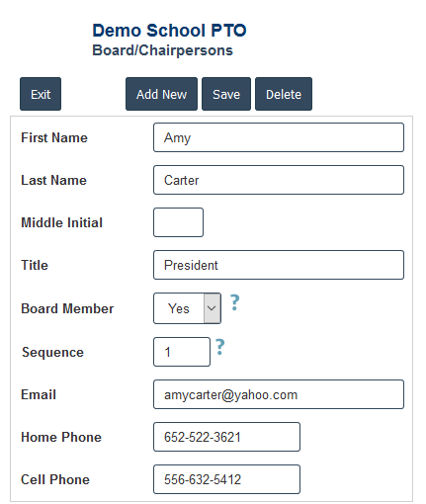Image resolution: width=426 pixels, height=504 pixels.
Task: Click the Middle Initial label text
Action: (x=62, y=222)
